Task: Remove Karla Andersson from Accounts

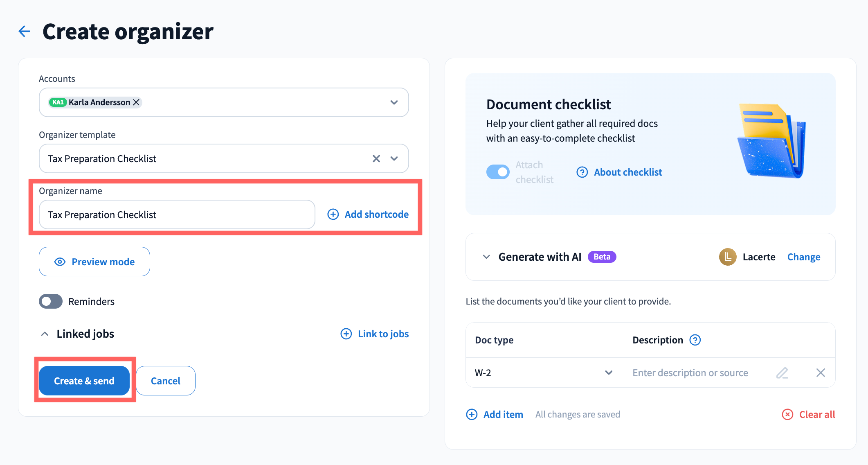Action: pyautogui.click(x=136, y=102)
